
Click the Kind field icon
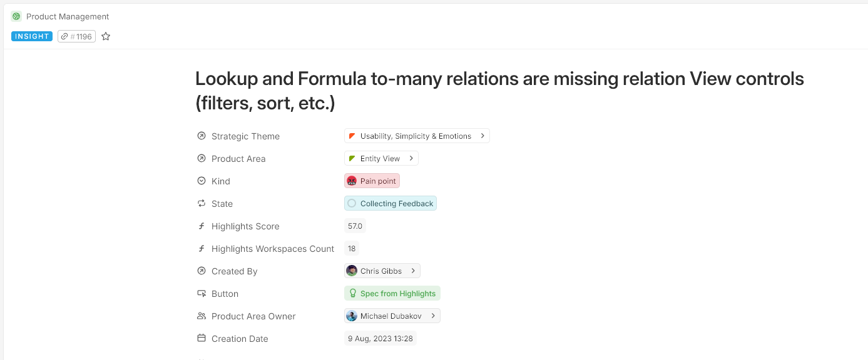click(x=202, y=181)
